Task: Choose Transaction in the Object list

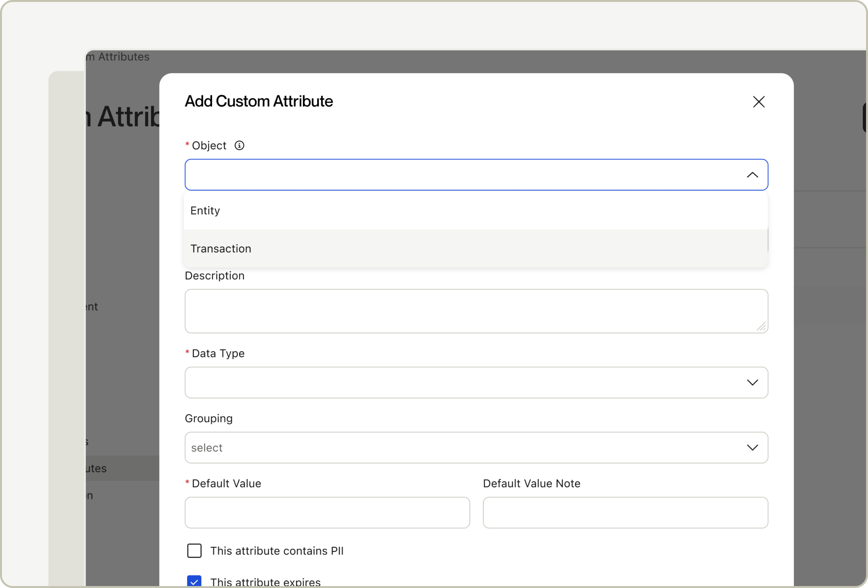Action: 221,249
